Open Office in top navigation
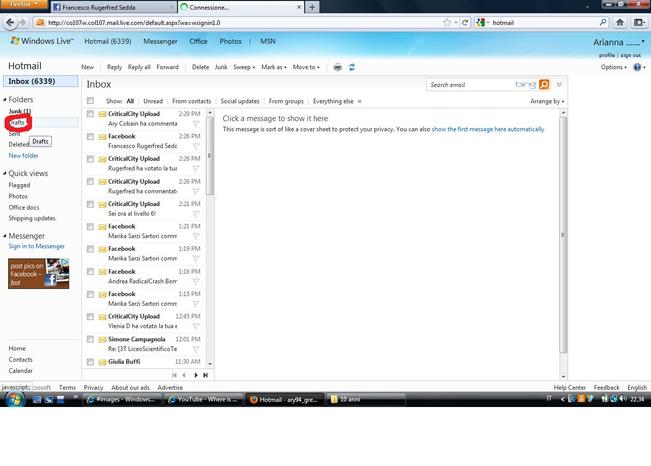The height and width of the screenshot is (466, 651). (198, 41)
